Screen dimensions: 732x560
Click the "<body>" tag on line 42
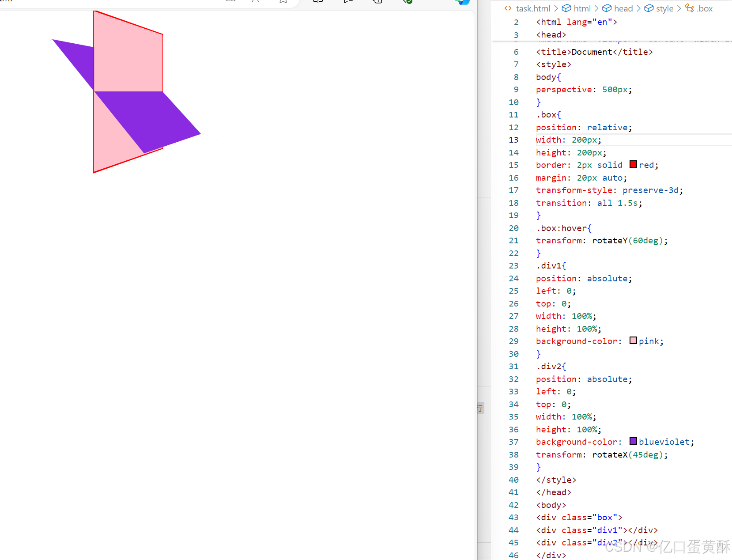tap(551, 505)
